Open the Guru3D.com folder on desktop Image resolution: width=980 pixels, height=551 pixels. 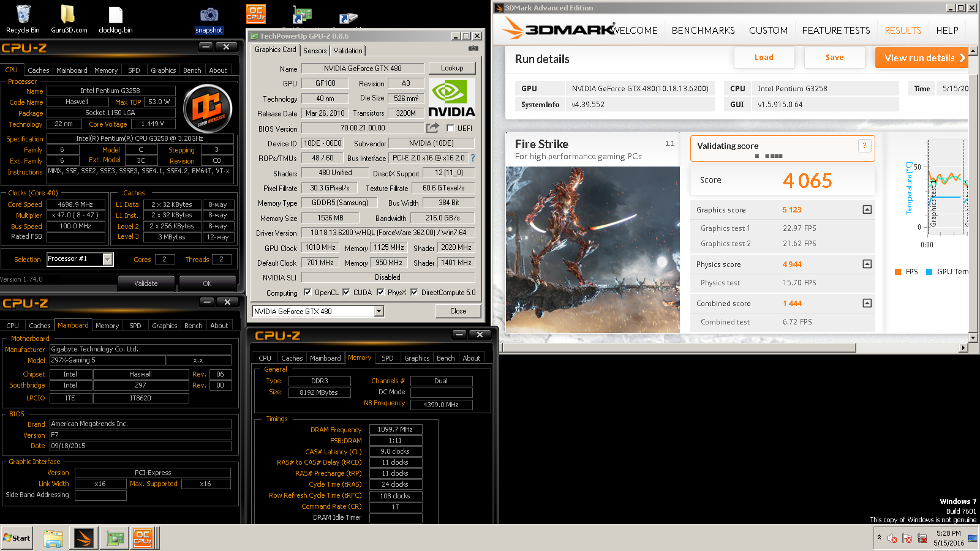[x=69, y=19]
